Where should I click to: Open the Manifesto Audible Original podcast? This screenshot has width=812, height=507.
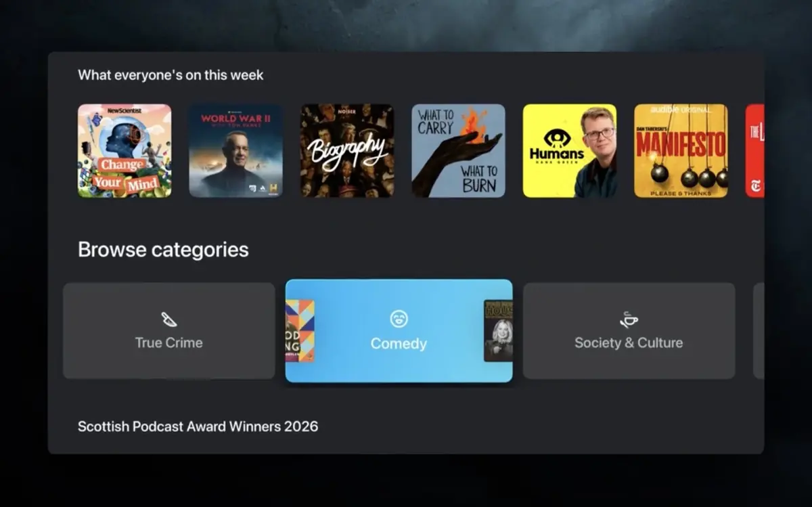click(681, 150)
